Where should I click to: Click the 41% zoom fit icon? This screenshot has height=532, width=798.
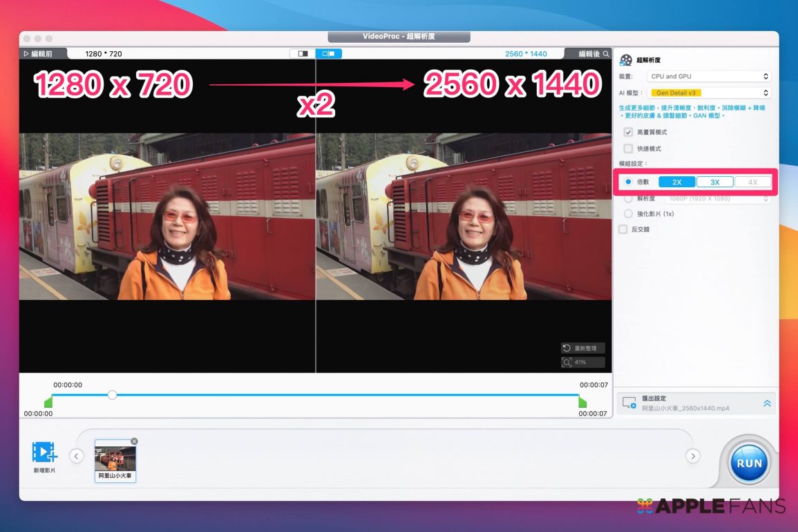click(567, 362)
